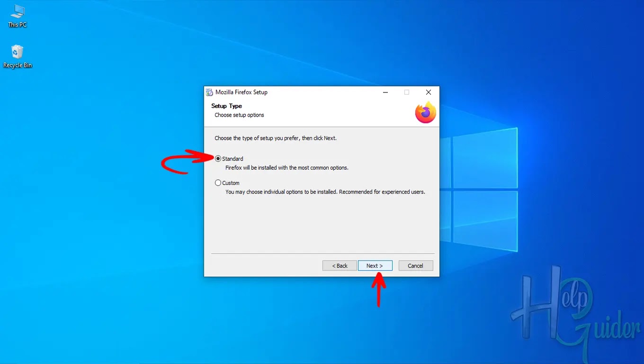
Task: Click 'Firefox will be installed with the most common options' text
Action: (287, 168)
